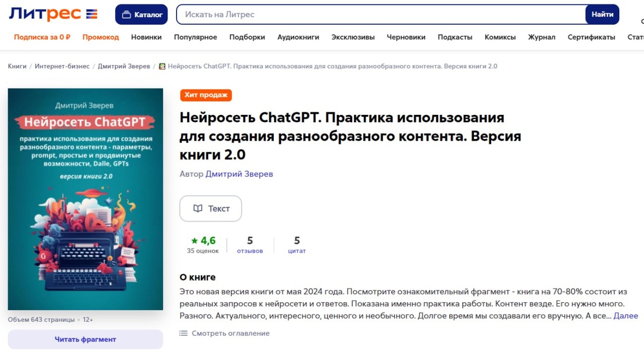Click the 12+ age rating label
This screenshot has width=644, height=352.
pyautogui.click(x=88, y=319)
